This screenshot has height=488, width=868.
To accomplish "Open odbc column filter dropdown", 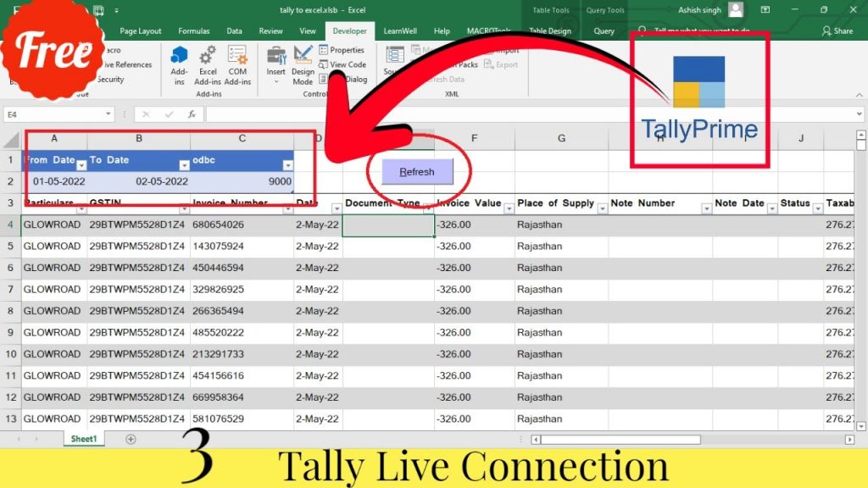I will click(x=288, y=165).
